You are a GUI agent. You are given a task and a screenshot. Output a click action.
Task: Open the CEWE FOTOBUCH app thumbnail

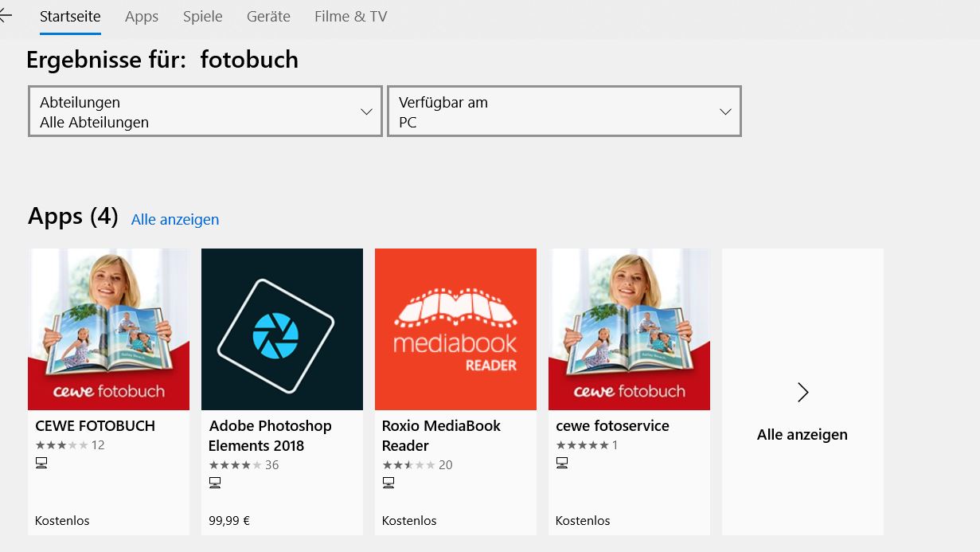tap(108, 329)
